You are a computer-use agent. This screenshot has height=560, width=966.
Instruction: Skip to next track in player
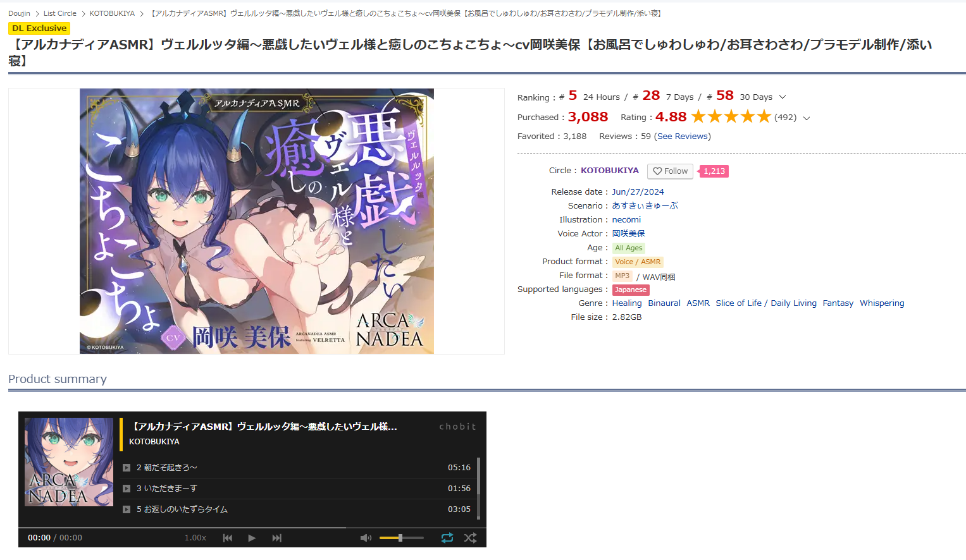pos(276,538)
